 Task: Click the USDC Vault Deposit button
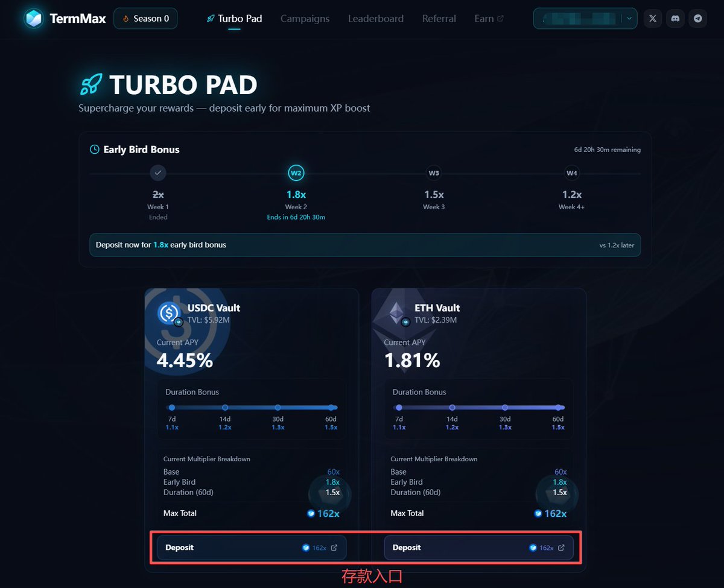pos(252,548)
